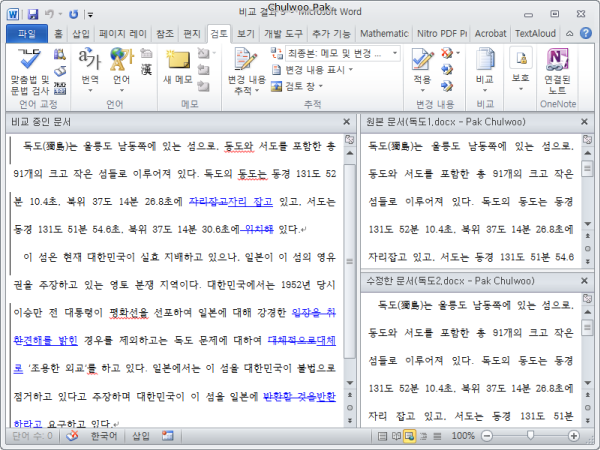Toggle the 삽입 insert mode in status bar

(x=141, y=436)
